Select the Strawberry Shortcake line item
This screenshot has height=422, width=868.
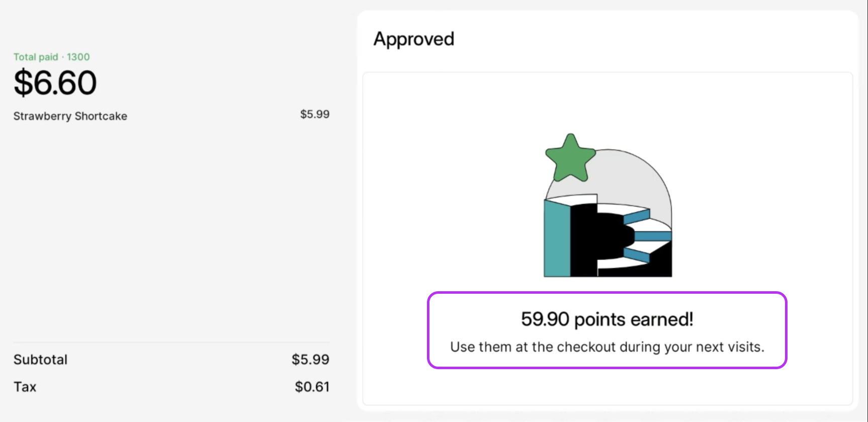pos(70,116)
